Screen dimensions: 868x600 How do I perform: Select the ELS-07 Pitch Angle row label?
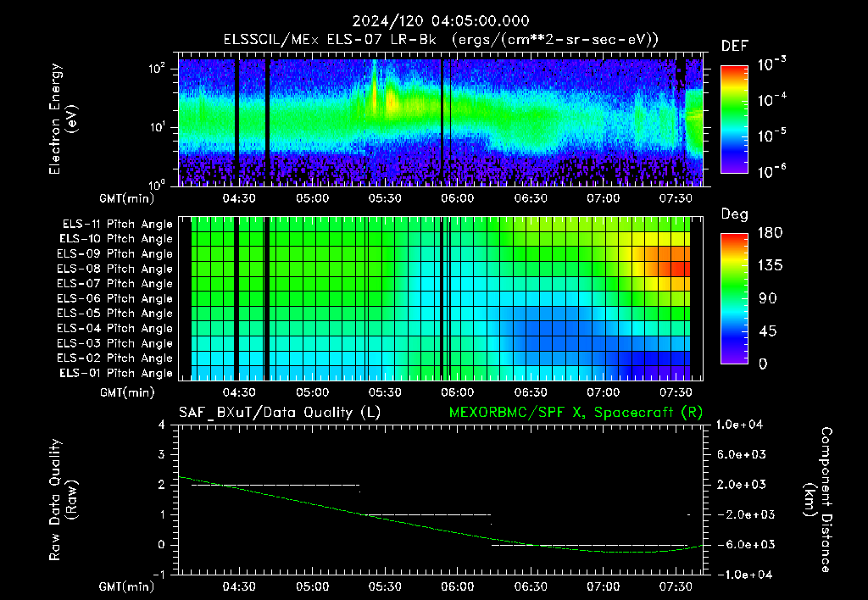[x=115, y=283]
